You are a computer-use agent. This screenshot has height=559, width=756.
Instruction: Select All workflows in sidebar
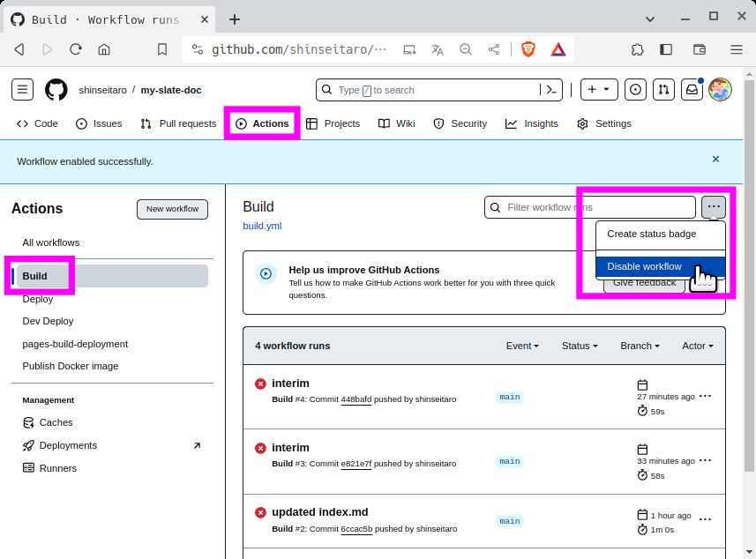pyautogui.click(x=51, y=242)
